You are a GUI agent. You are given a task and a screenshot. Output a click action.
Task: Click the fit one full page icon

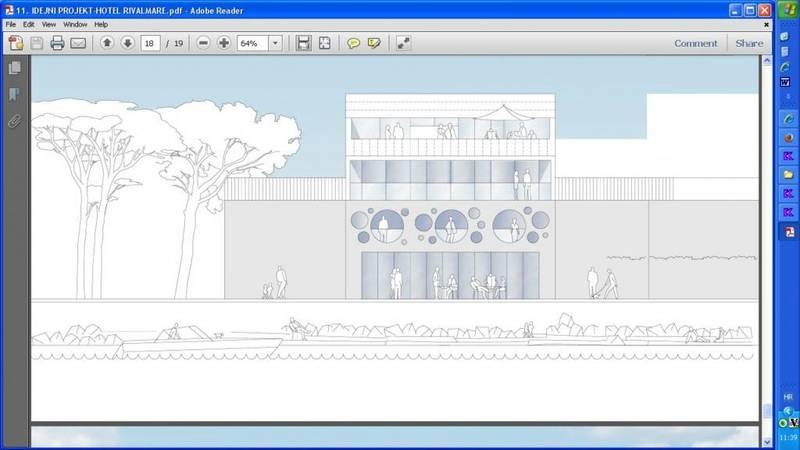pyautogui.click(x=325, y=43)
